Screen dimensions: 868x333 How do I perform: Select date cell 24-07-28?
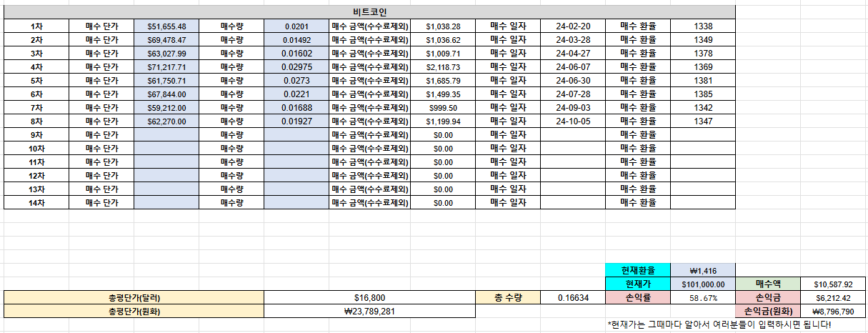573,94
